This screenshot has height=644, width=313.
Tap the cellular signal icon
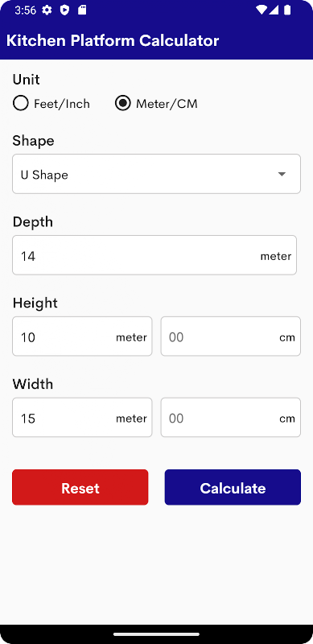274,10
